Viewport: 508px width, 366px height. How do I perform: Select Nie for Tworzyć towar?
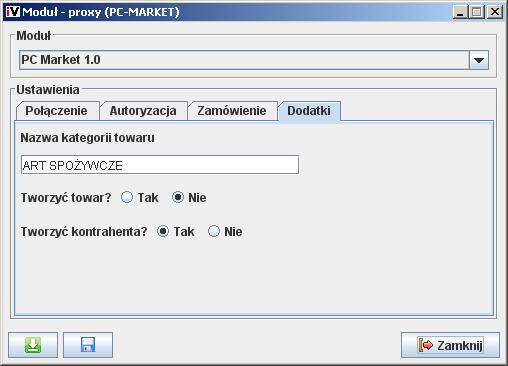coord(178,197)
